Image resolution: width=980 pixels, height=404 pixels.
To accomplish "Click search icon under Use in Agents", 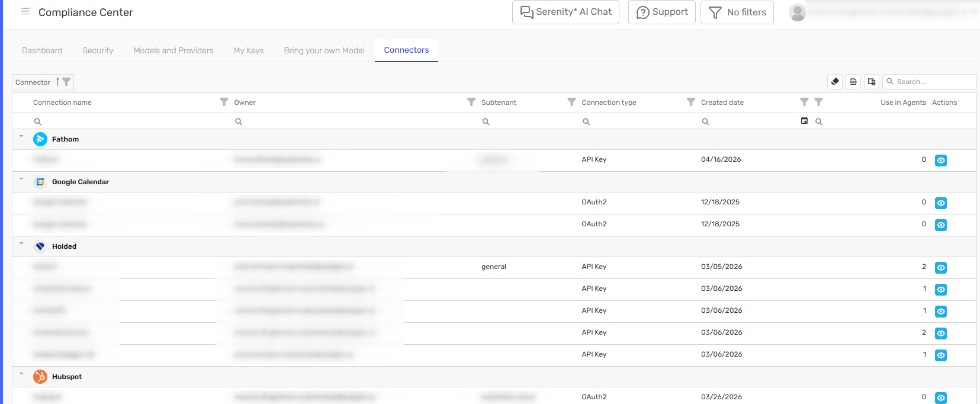I will 819,121.
